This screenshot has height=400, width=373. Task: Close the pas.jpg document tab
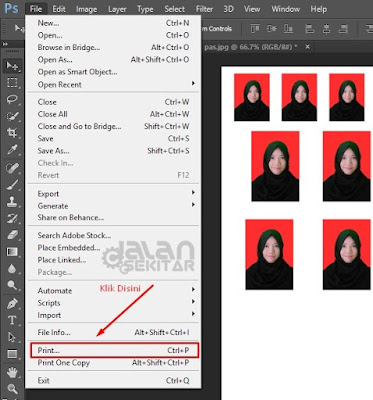pos(308,47)
